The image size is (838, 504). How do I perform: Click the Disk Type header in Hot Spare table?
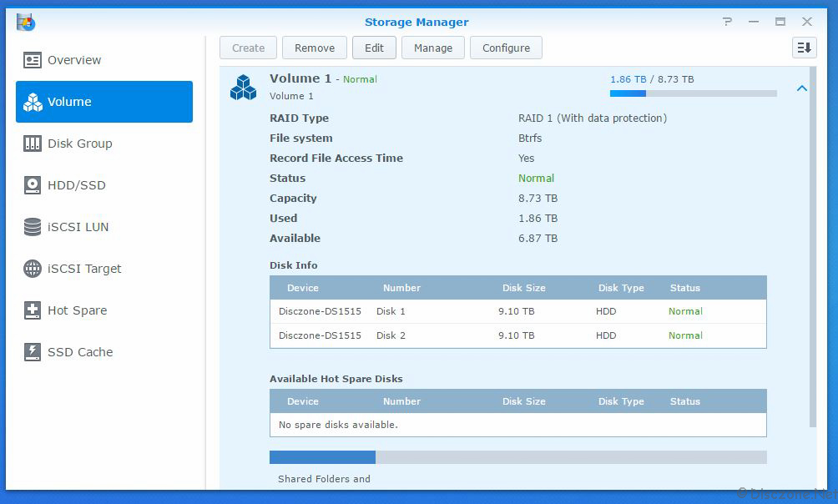[x=621, y=401]
